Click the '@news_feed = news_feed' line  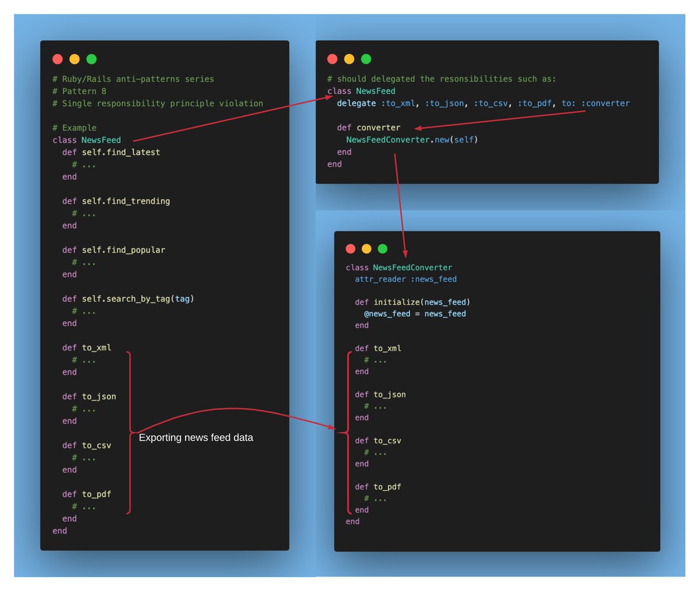pyautogui.click(x=415, y=314)
